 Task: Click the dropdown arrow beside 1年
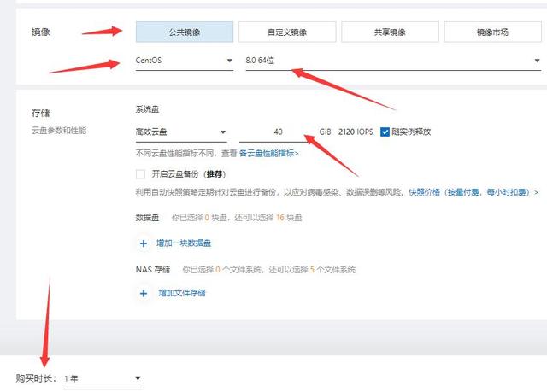point(137,378)
